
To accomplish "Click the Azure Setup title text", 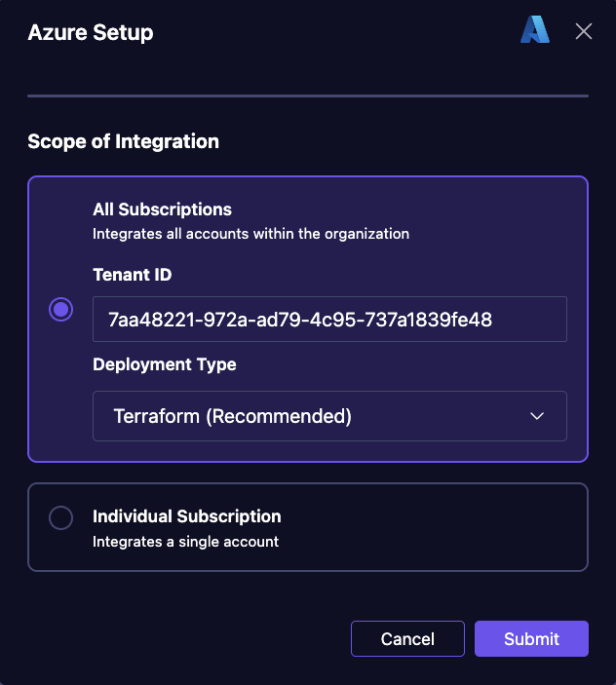I will tap(91, 33).
